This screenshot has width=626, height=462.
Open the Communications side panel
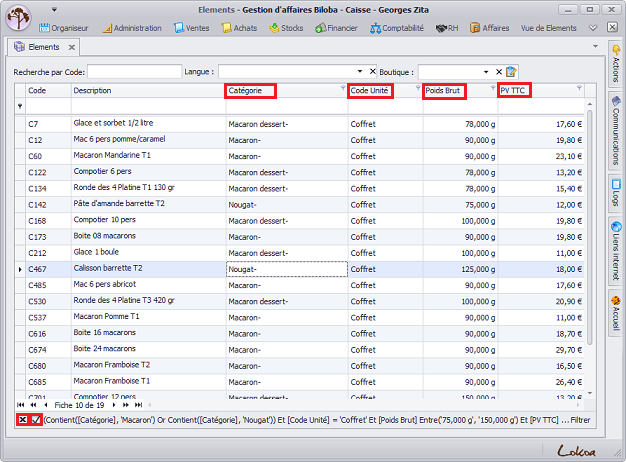click(x=616, y=133)
